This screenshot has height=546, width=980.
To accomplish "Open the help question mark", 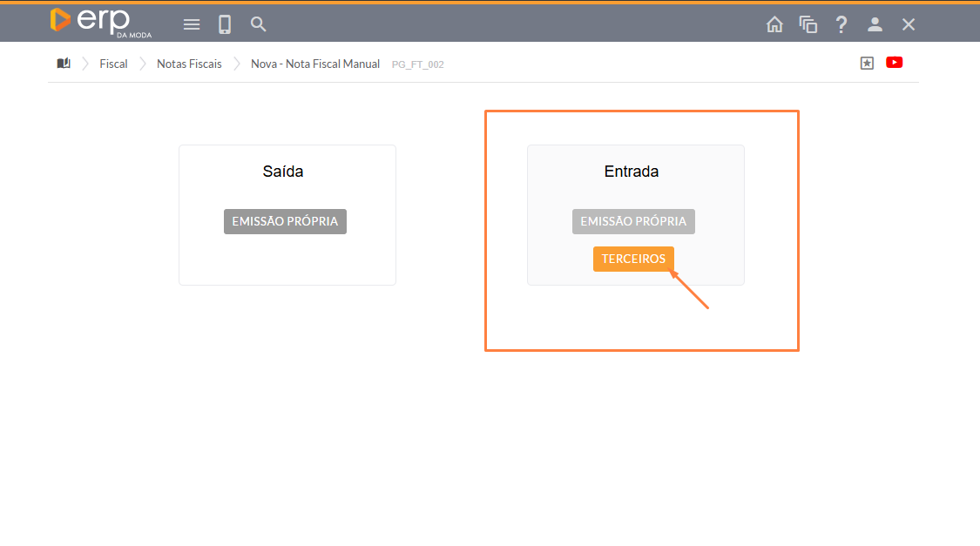I will click(841, 24).
